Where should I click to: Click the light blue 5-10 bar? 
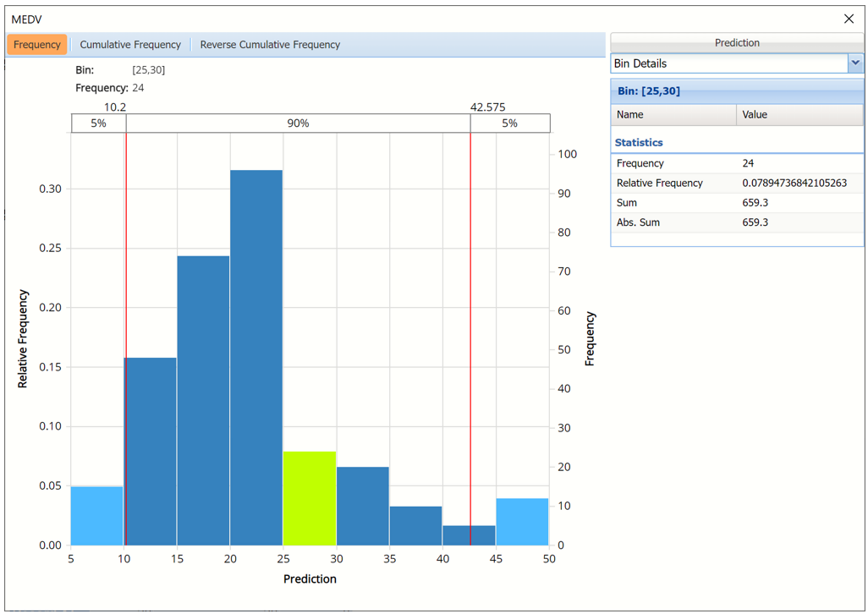click(x=97, y=517)
